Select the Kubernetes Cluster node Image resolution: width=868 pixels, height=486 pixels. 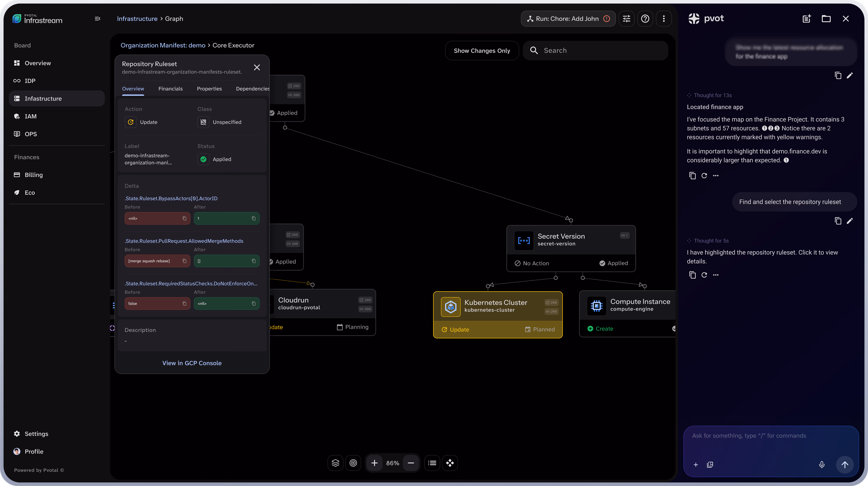click(498, 315)
